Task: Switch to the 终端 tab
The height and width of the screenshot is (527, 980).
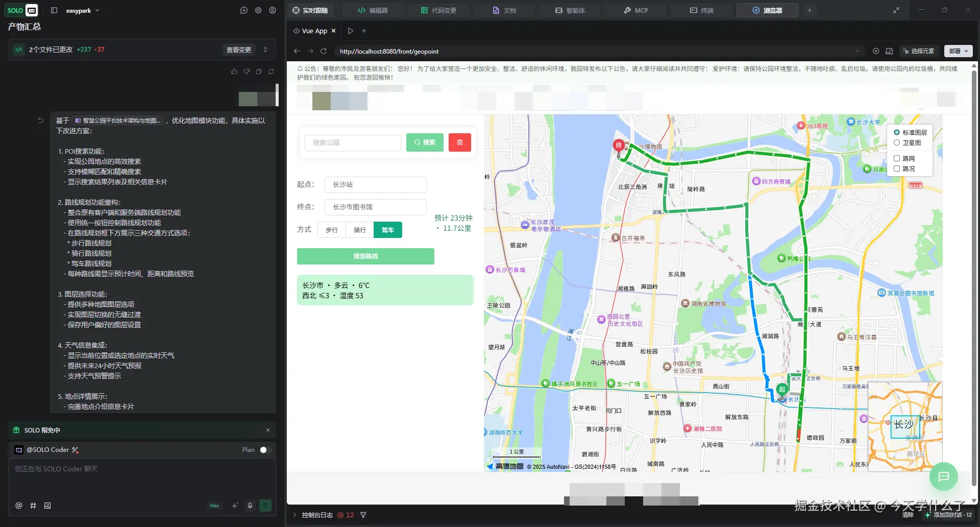Action: point(702,10)
